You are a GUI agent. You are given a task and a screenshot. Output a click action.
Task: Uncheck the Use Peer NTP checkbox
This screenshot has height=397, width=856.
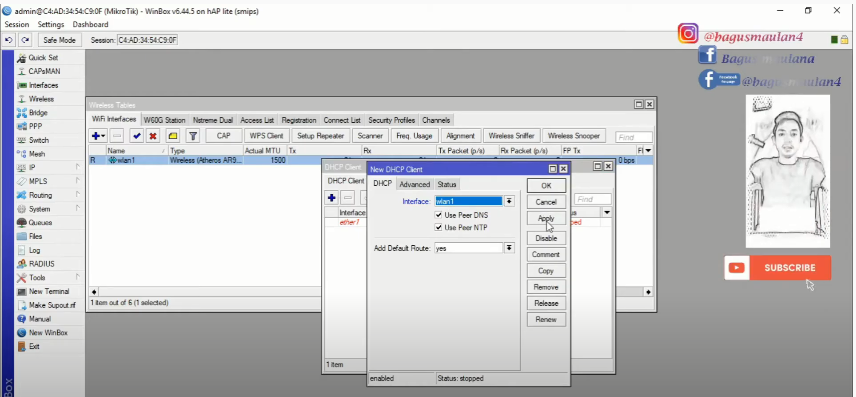point(438,227)
